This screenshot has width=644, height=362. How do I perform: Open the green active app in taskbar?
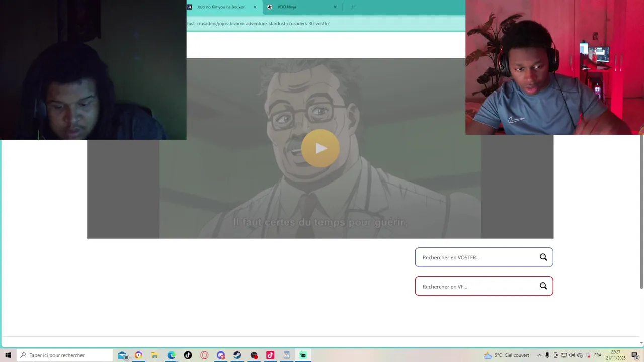(303, 355)
